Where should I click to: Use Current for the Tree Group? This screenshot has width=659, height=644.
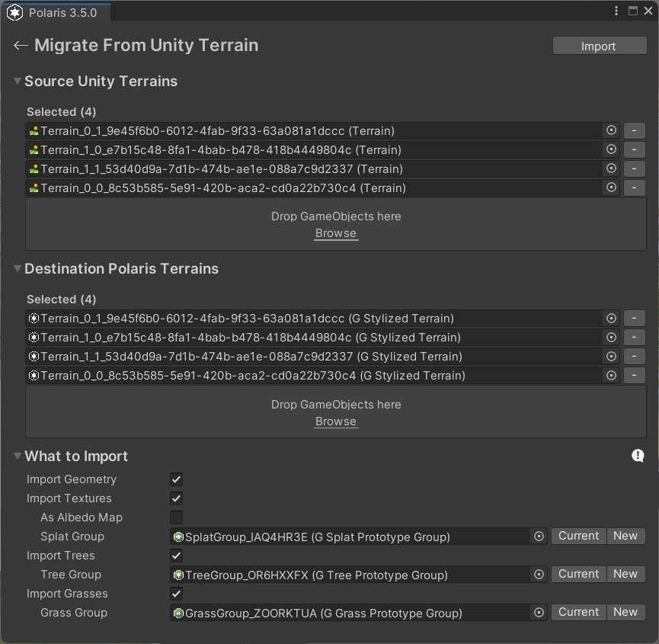pyautogui.click(x=579, y=574)
